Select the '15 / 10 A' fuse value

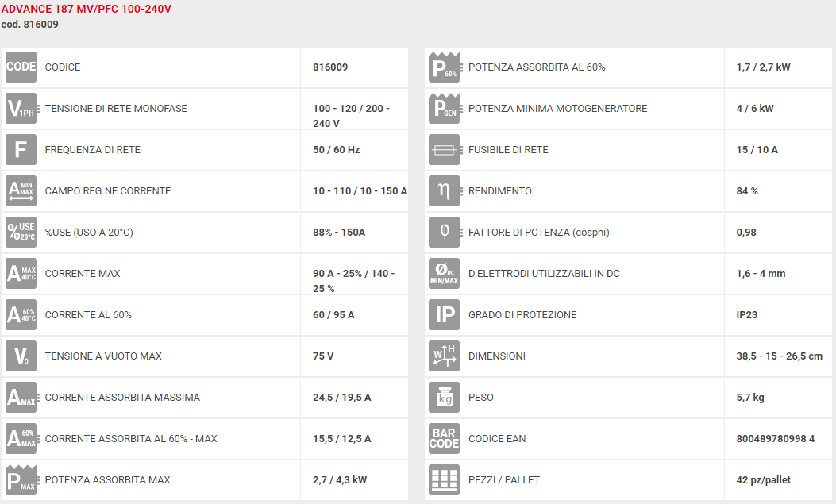click(757, 150)
